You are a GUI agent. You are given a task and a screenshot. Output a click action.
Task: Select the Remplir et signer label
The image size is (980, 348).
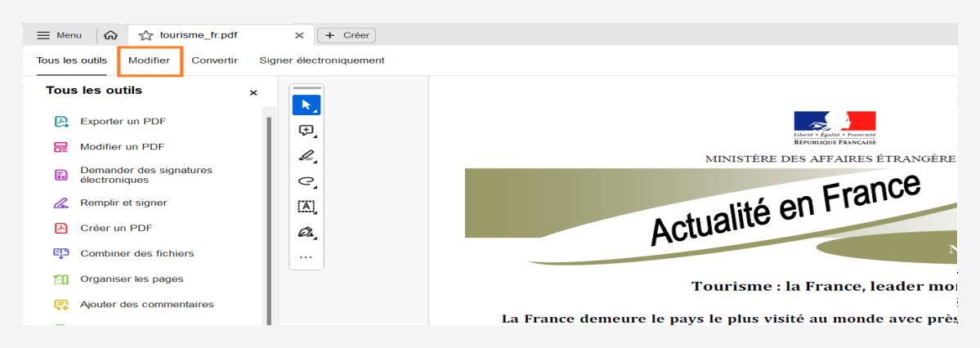(123, 203)
